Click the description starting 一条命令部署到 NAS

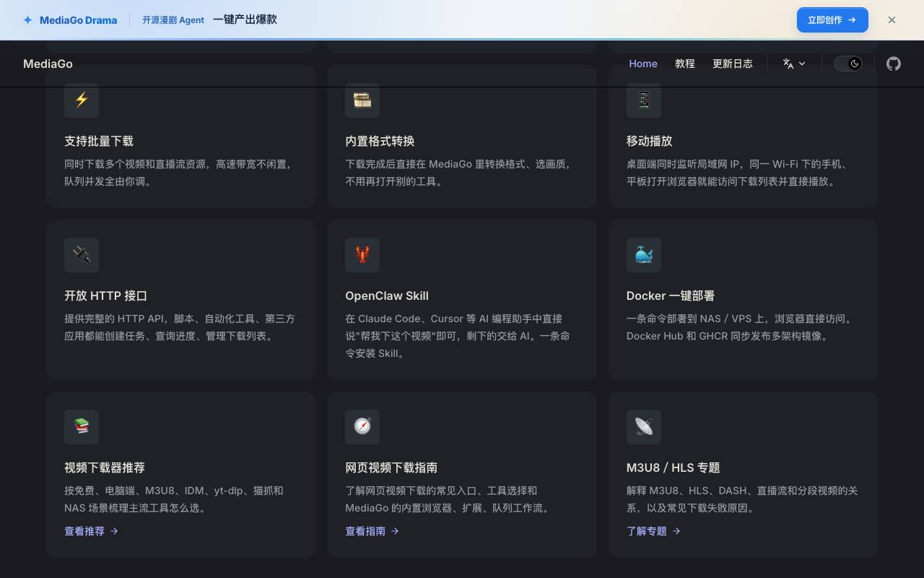pyautogui.click(x=742, y=327)
